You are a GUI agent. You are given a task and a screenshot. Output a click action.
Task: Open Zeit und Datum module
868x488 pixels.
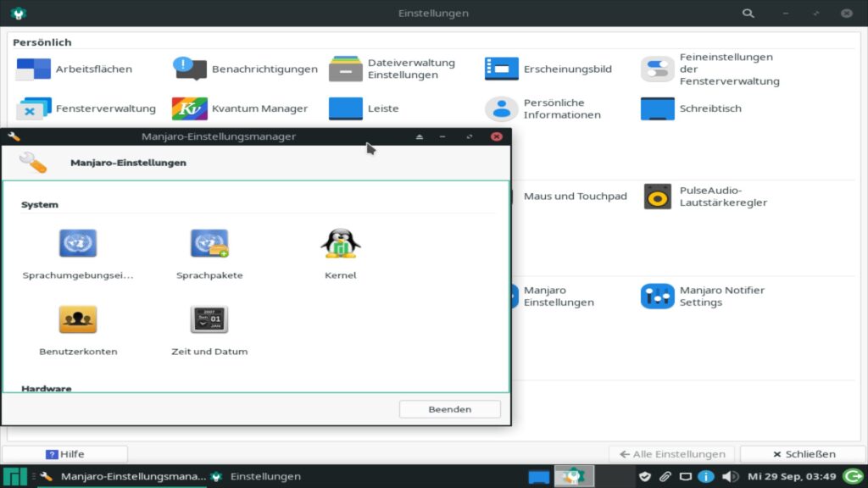(x=209, y=330)
